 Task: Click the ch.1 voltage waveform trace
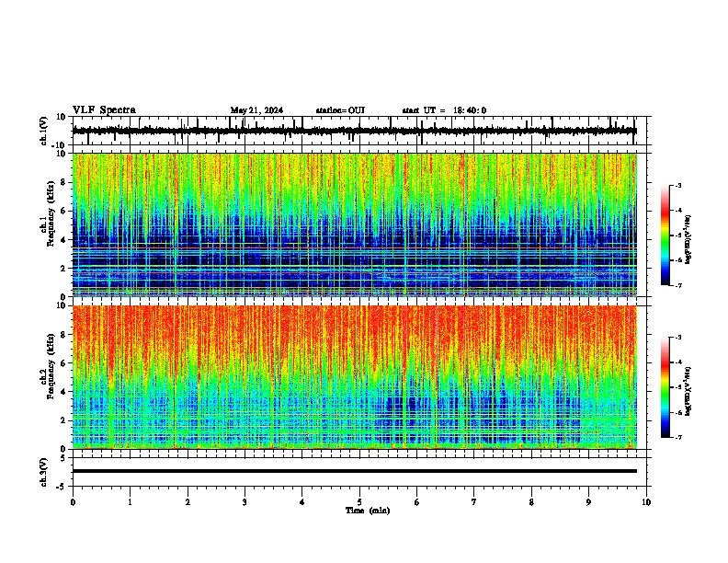click(354, 131)
